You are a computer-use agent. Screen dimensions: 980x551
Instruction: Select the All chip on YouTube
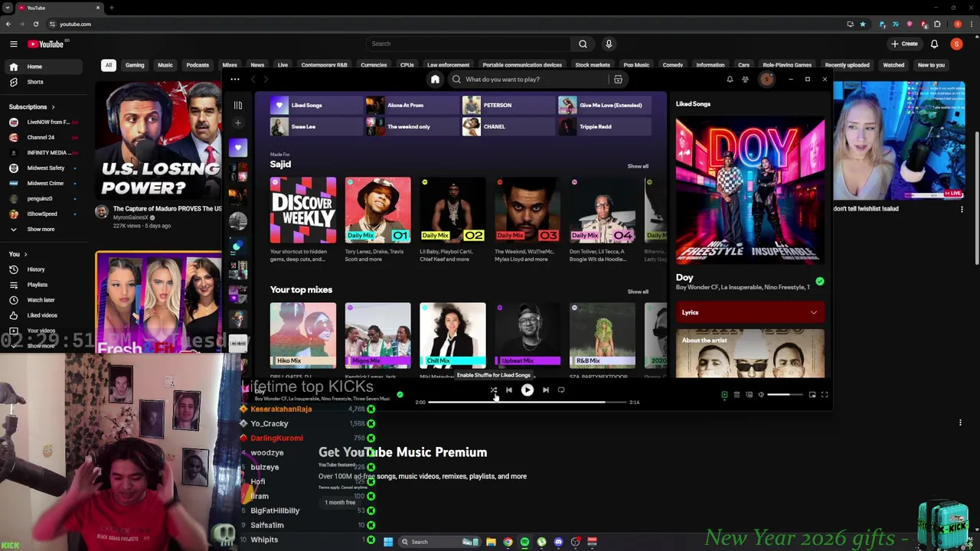tap(109, 65)
